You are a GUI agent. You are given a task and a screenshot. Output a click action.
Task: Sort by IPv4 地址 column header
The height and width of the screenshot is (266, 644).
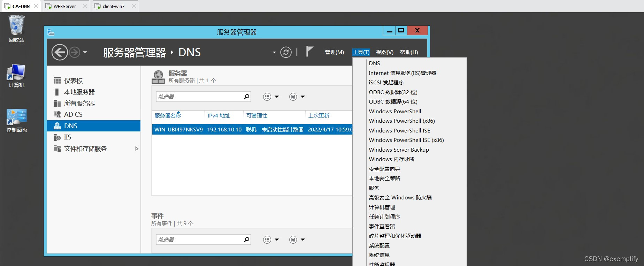219,115
